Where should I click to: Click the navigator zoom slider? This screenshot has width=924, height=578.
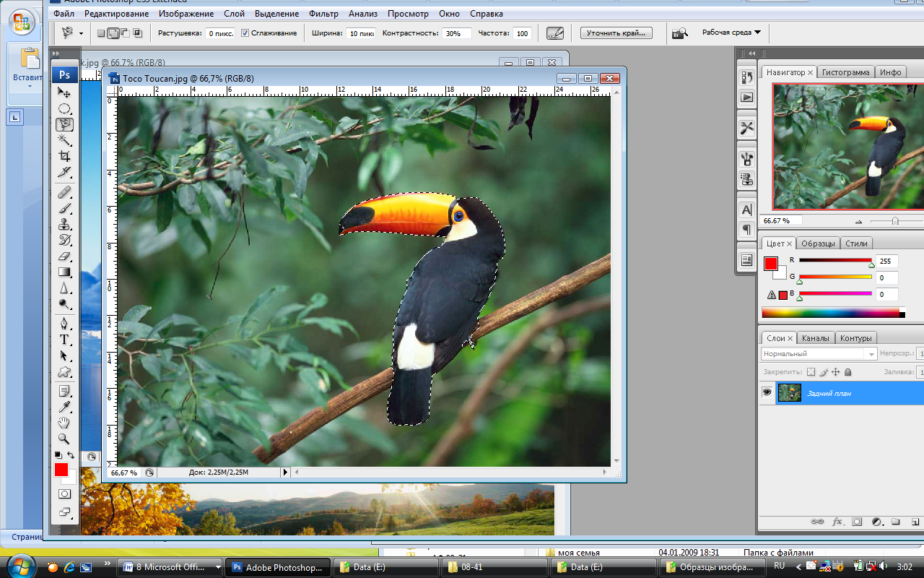pos(896,221)
